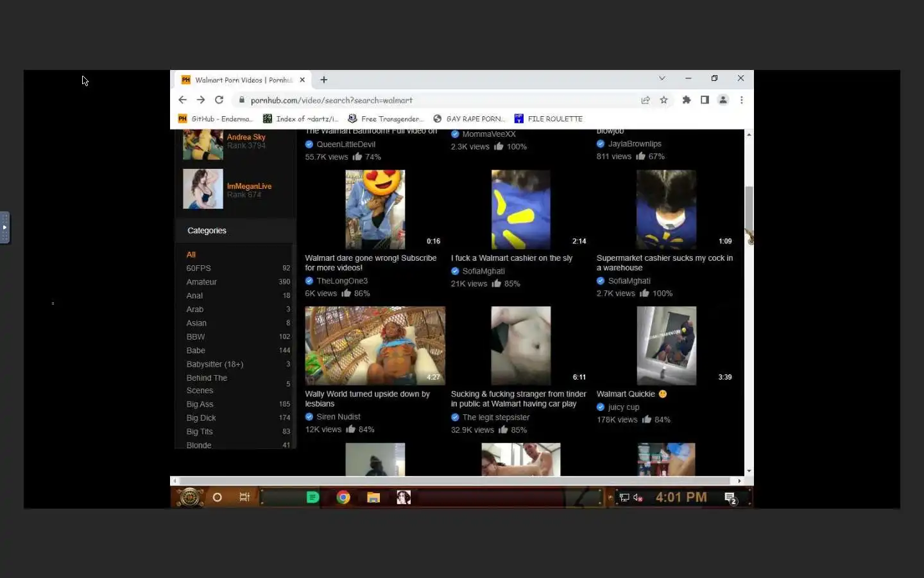This screenshot has width=924, height=578.
Task: Open the tab search chevron
Action: pos(662,78)
